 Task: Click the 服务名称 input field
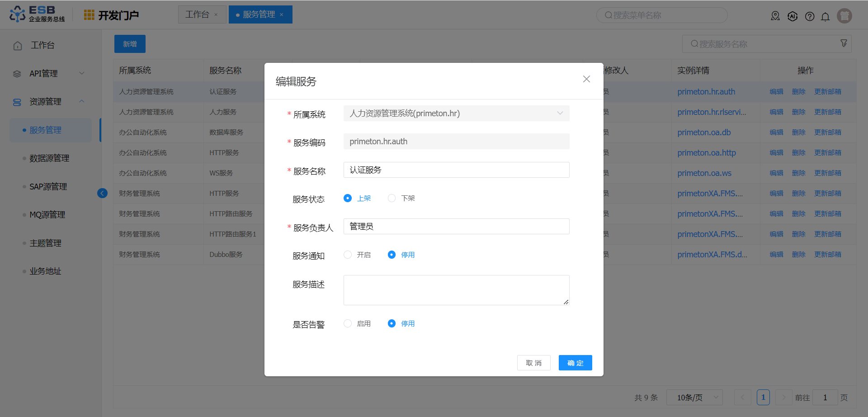coord(456,170)
